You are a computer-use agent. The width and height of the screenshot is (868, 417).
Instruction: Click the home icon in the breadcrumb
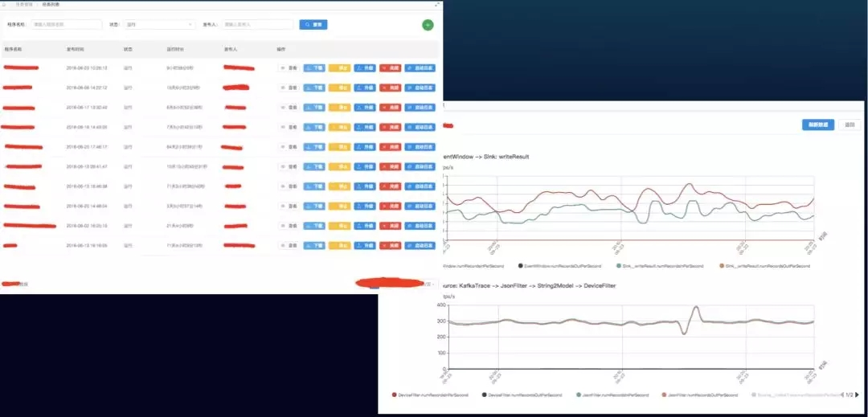(5, 5)
